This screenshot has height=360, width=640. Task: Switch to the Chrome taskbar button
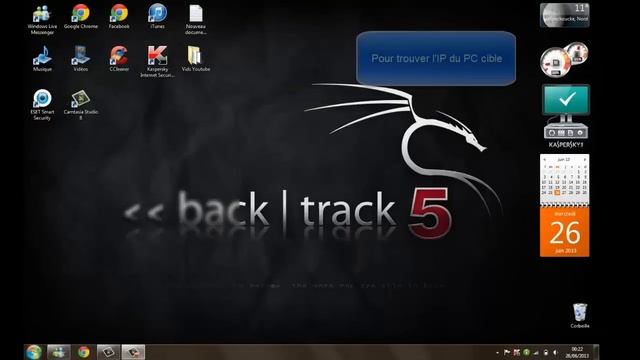click(x=84, y=352)
